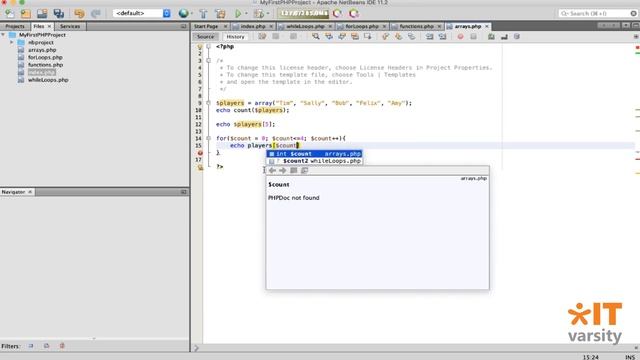Close the arrays.php editor tab
Image resolution: width=640 pixels, height=360 pixels.
pos(487,26)
